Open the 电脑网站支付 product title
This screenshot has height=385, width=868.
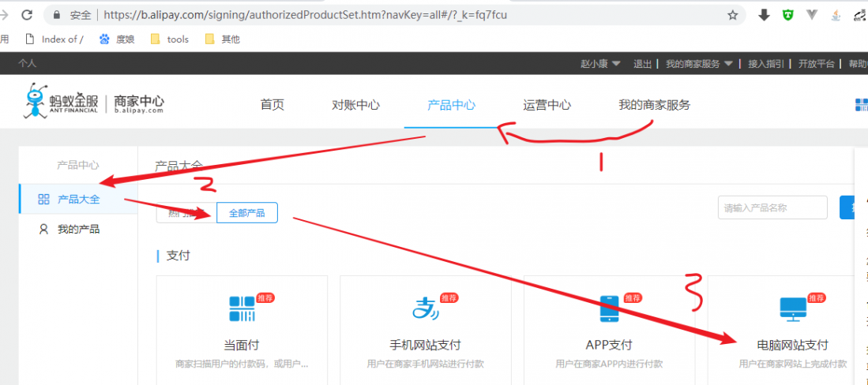pos(793,346)
